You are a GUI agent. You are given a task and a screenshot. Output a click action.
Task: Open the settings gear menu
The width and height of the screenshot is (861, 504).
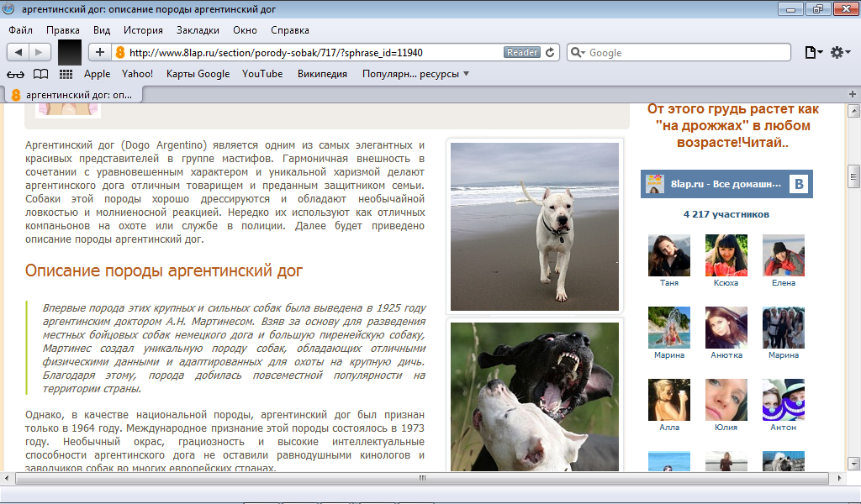tap(840, 52)
